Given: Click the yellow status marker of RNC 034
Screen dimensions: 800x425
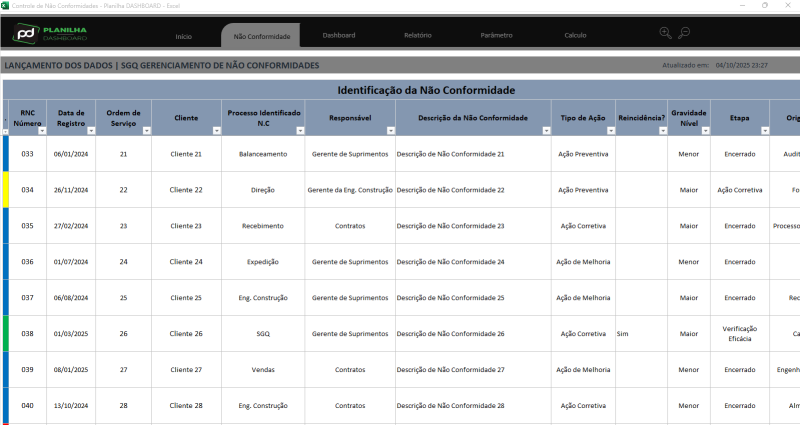Looking at the screenshot, I should (5, 189).
